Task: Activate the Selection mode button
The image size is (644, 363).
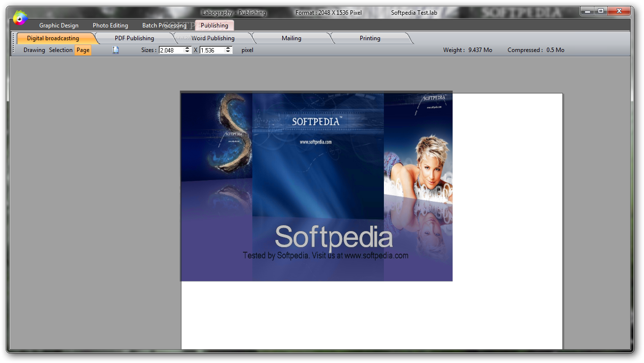Action: point(61,50)
